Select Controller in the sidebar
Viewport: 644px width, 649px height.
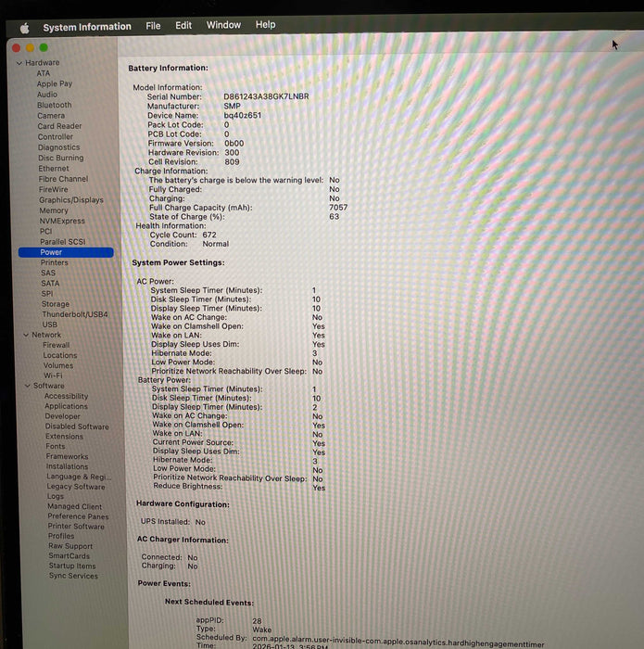point(55,137)
